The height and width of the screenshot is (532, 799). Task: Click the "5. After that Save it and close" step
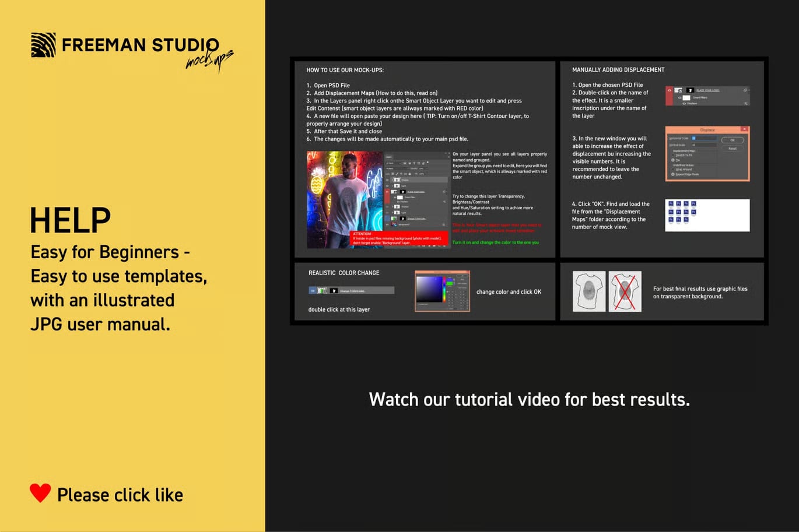coord(344,132)
